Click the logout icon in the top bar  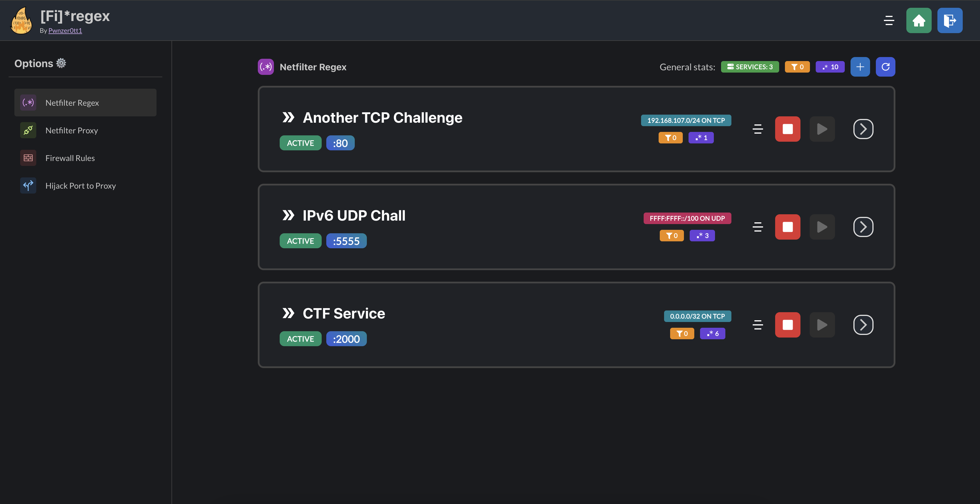coord(950,20)
